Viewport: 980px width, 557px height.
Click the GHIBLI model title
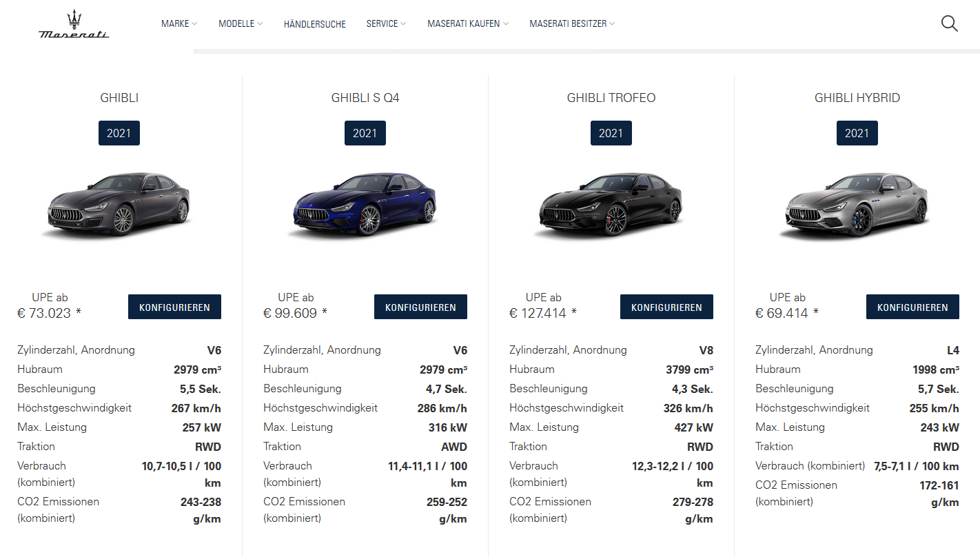(x=119, y=98)
